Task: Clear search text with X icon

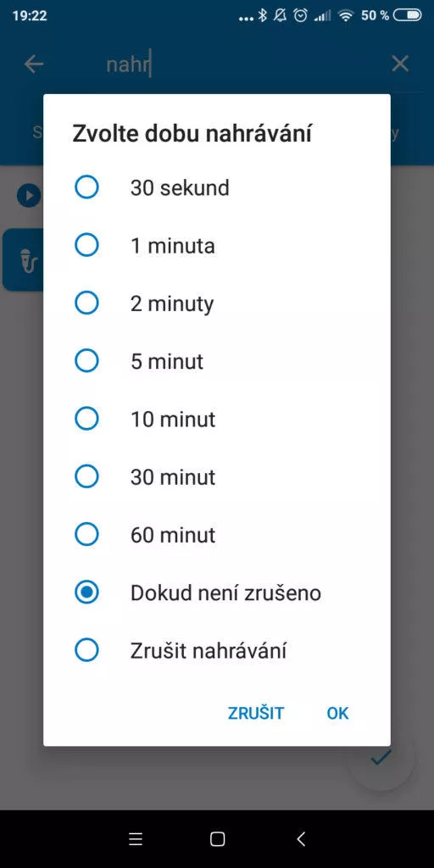Action: (x=400, y=64)
